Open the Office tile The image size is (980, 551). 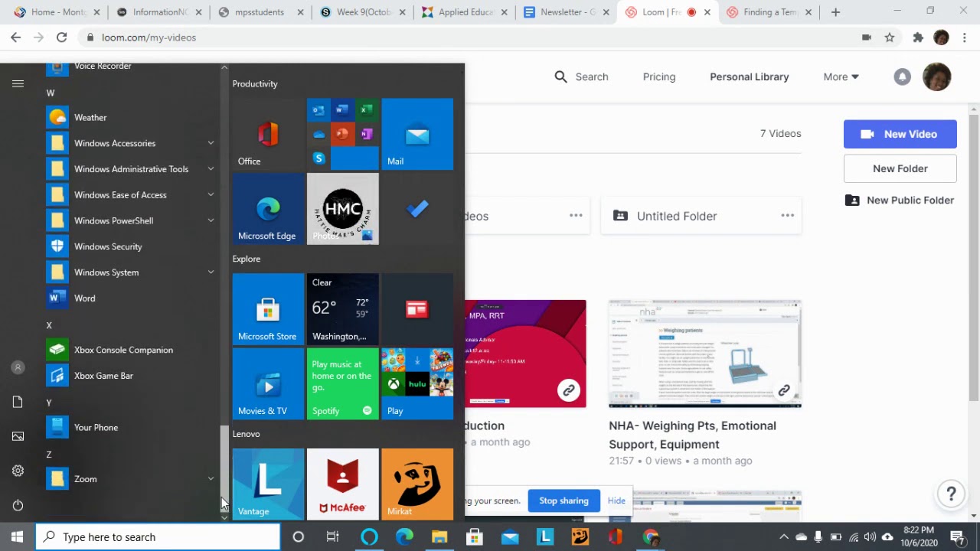[x=268, y=134]
